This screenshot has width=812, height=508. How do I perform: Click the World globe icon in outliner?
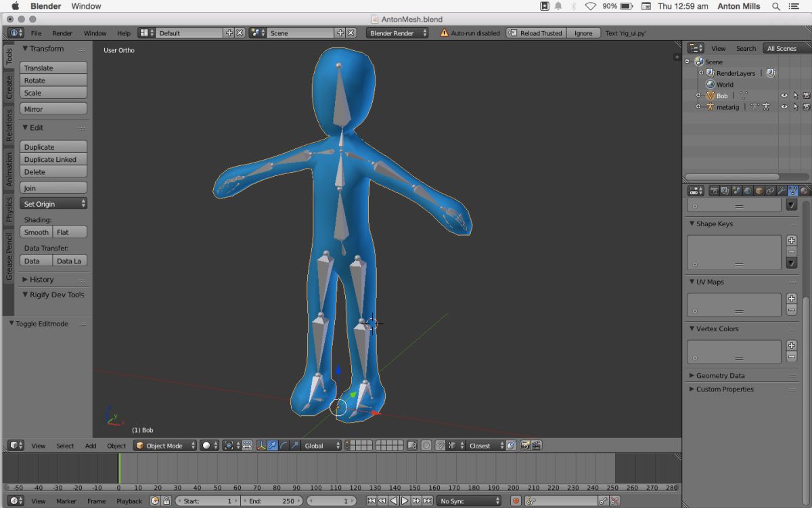click(x=710, y=84)
